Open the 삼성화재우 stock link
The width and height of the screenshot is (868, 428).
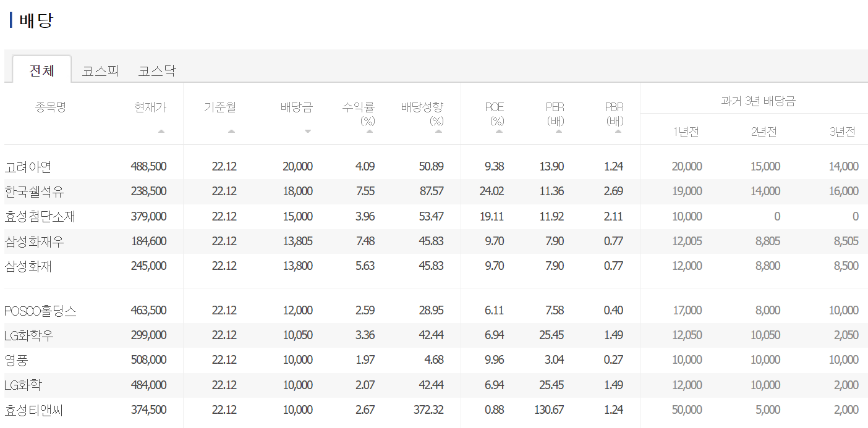(x=34, y=241)
